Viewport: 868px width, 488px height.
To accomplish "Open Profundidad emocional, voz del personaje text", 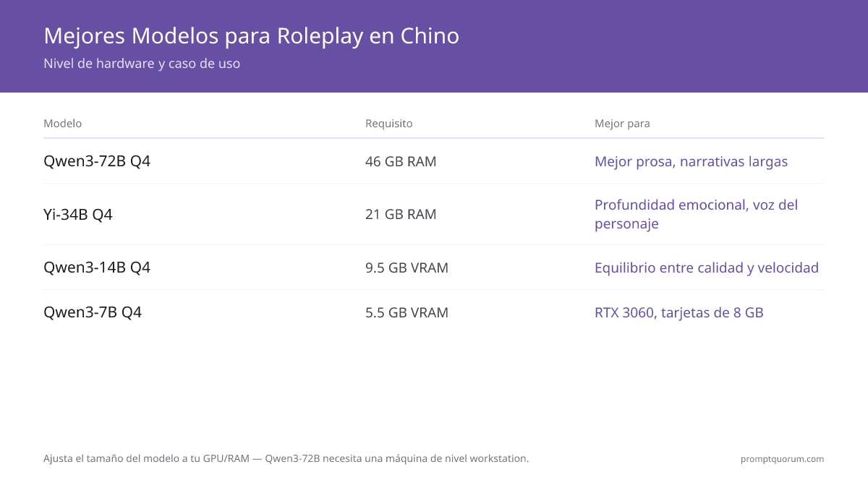I will 696,215.
